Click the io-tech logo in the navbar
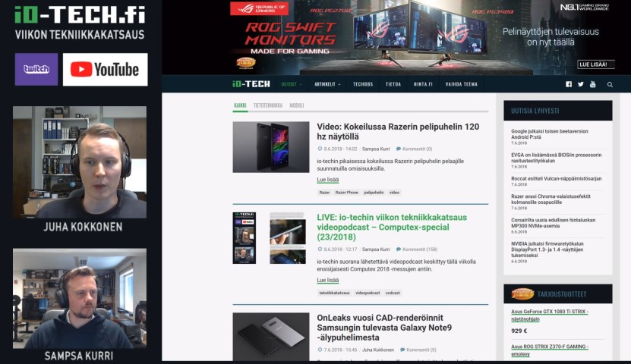This screenshot has height=364, width=631. pyautogui.click(x=251, y=84)
